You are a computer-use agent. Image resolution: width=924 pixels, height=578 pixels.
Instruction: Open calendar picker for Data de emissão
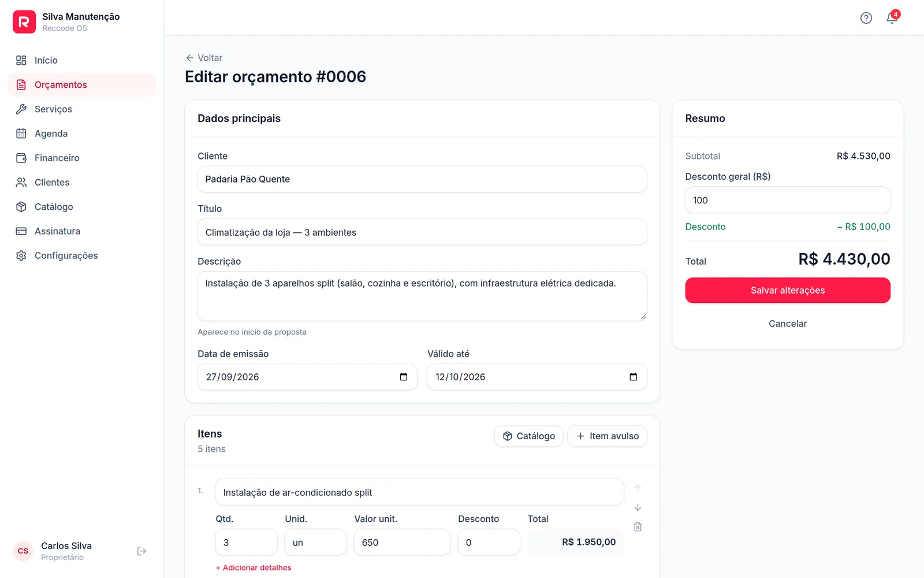(x=404, y=377)
